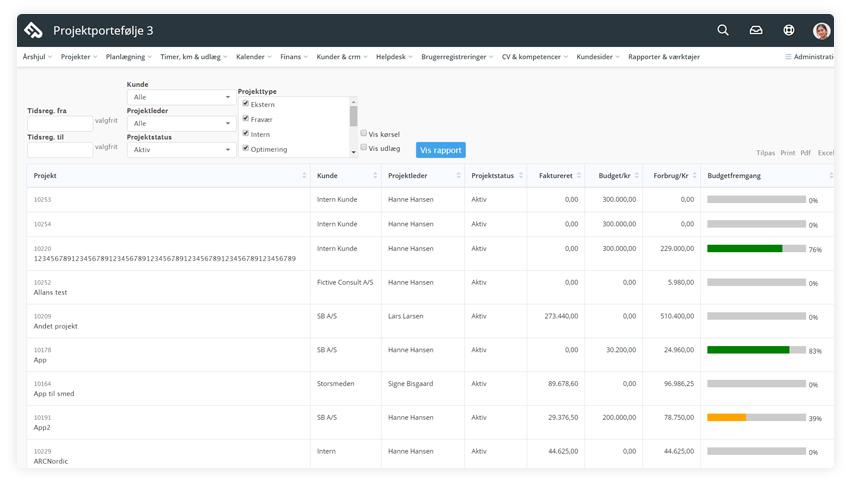Open the Projektleder dropdown
This screenshot has height=482, width=850.
point(182,123)
